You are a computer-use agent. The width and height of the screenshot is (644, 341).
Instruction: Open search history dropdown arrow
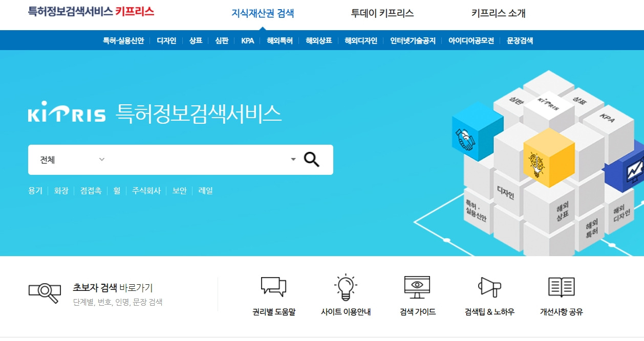pos(293,160)
